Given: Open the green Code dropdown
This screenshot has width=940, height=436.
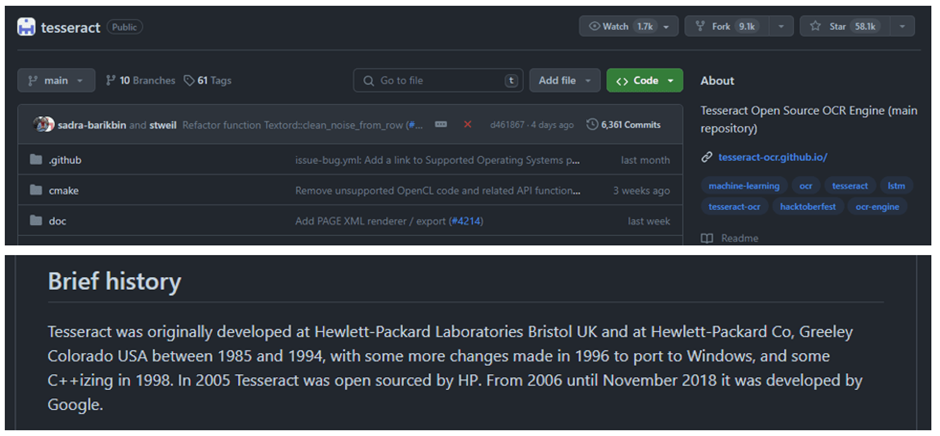Looking at the screenshot, I should pyautogui.click(x=644, y=80).
